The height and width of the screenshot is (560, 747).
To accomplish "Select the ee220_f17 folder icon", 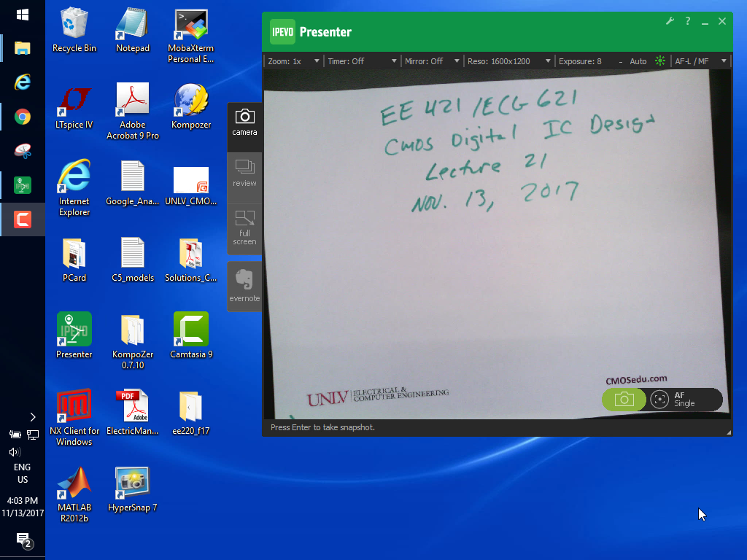I will point(190,413).
